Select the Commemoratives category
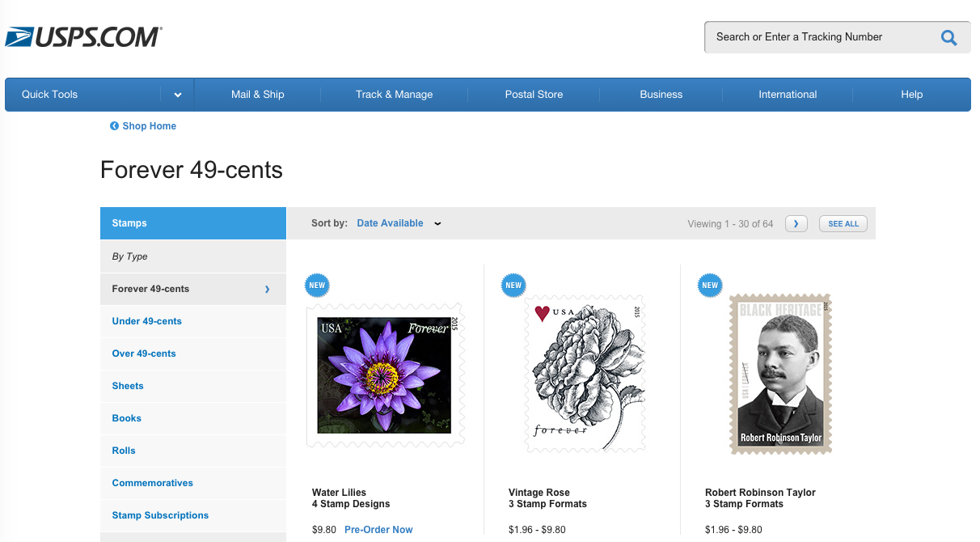The width and height of the screenshot is (980, 542). 193,483
